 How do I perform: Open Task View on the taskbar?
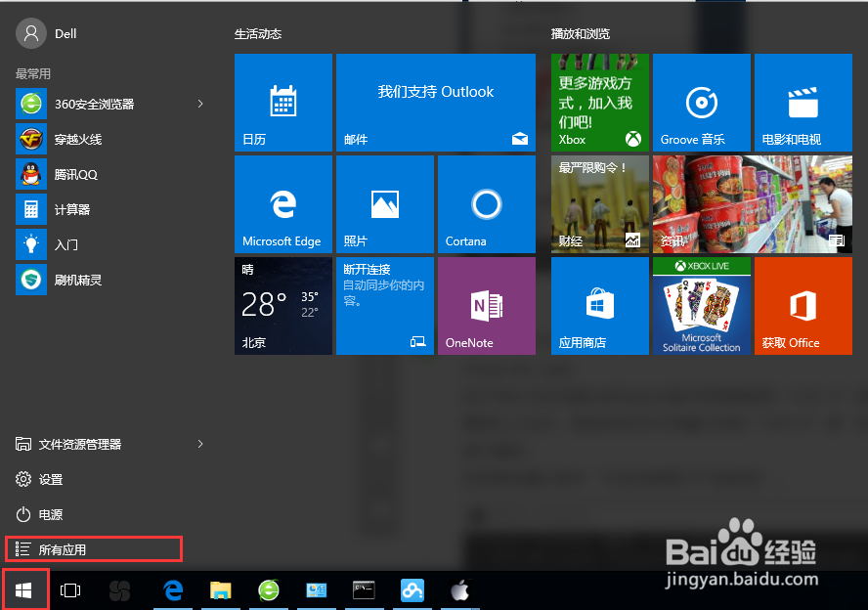[x=70, y=590]
